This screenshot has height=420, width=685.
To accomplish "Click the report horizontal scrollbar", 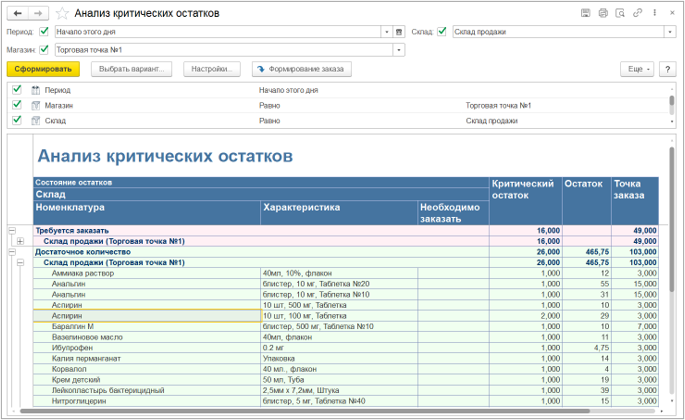I will [304, 411].
